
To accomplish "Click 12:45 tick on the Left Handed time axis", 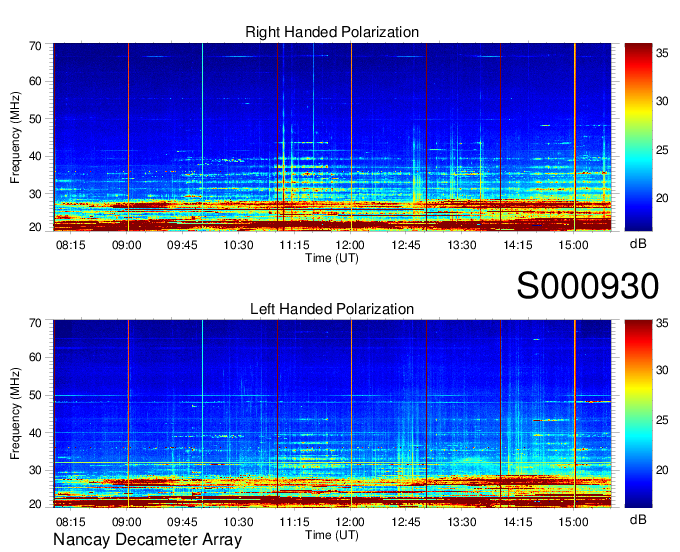I will [406, 522].
